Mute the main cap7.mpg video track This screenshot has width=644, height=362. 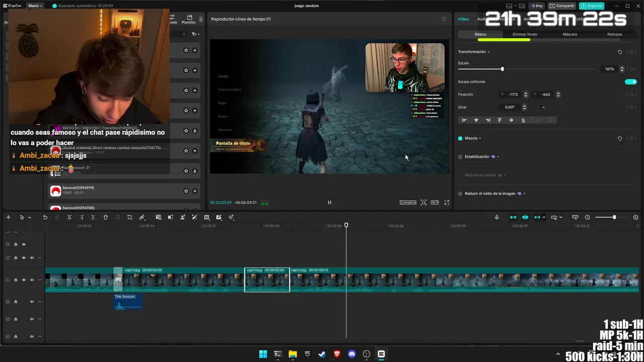click(32, 280)
